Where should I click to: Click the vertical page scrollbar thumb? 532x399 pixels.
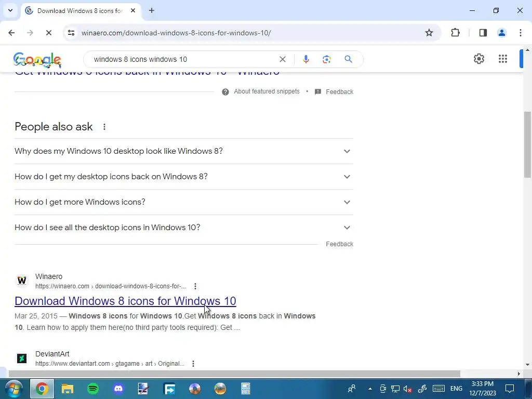pyautogui.click(x=527, y=144)
